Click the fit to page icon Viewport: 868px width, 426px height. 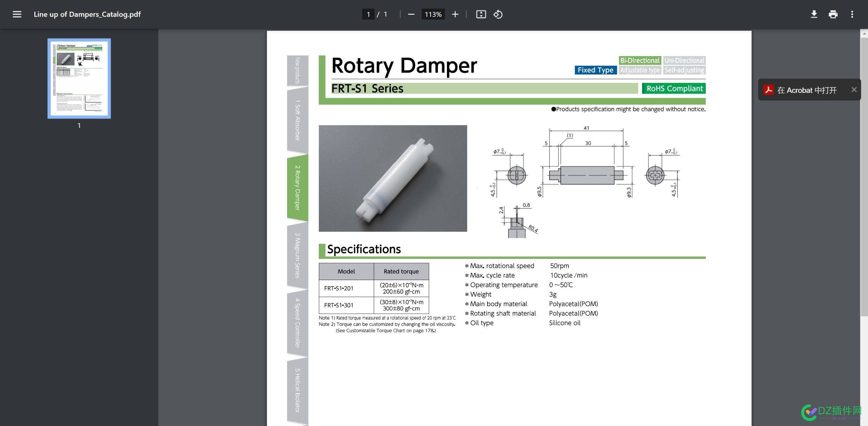(481, 14)
